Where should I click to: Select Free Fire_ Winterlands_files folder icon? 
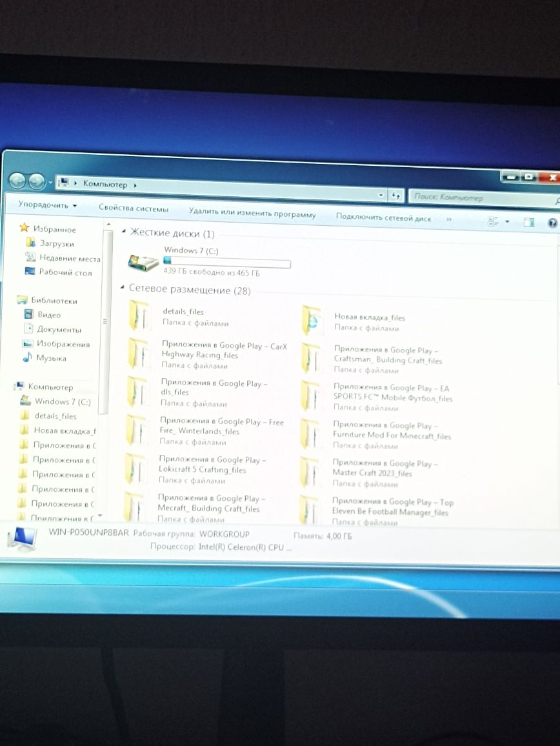tap(137, 430)
